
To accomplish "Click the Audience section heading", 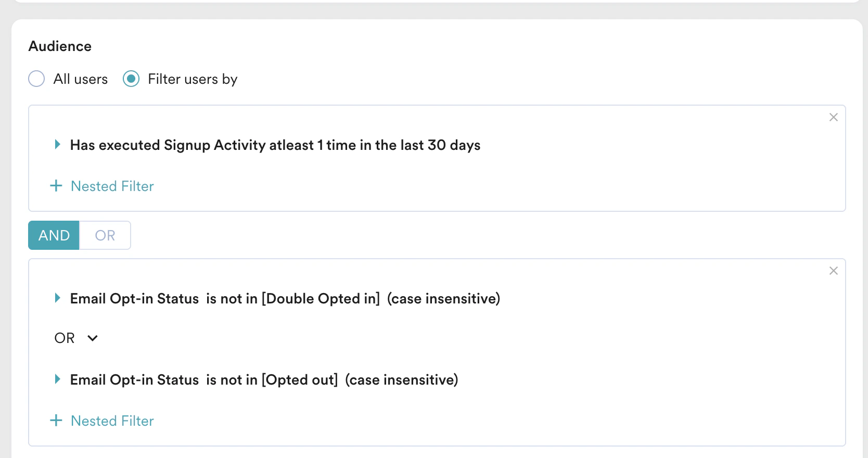I will tap(60, 46).
